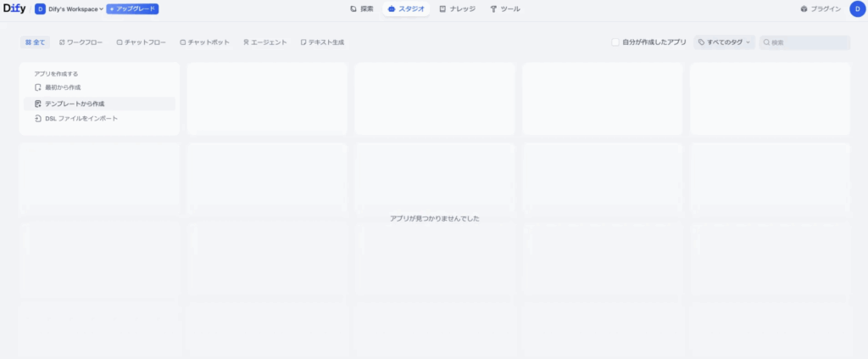
Task: Click the user avatar D icon
Action: [856, 9]
